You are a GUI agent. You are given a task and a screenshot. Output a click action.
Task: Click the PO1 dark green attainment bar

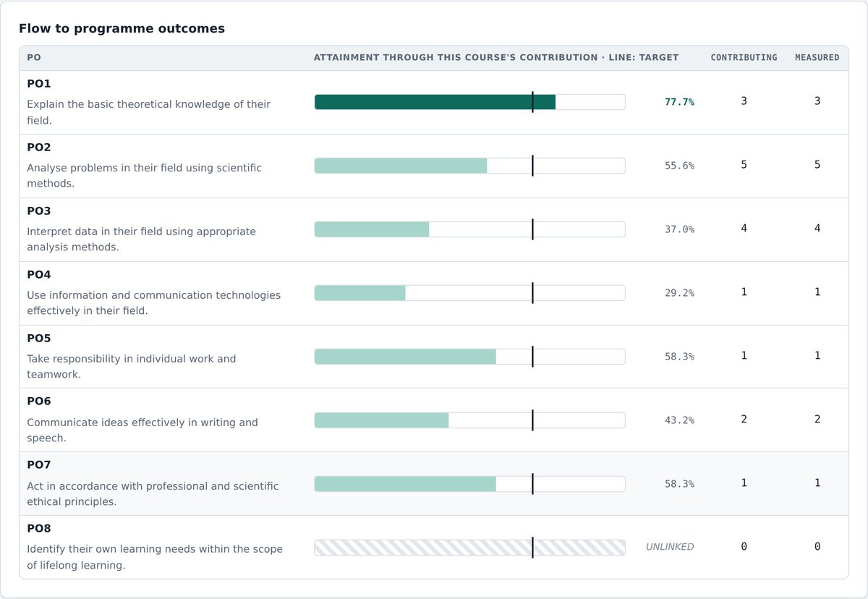click(x=435, y=102)
